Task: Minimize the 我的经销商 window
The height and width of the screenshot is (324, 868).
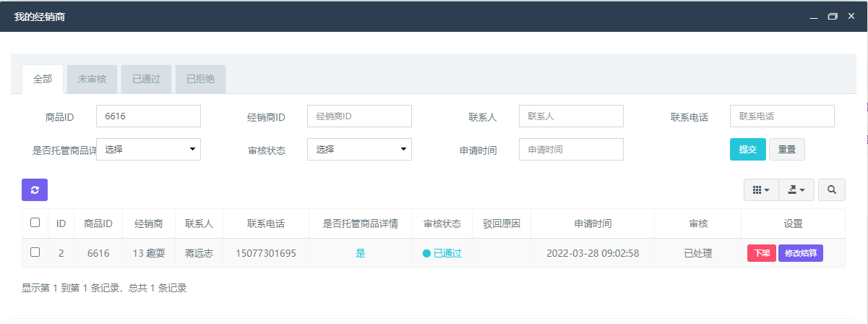Action: 813,16
